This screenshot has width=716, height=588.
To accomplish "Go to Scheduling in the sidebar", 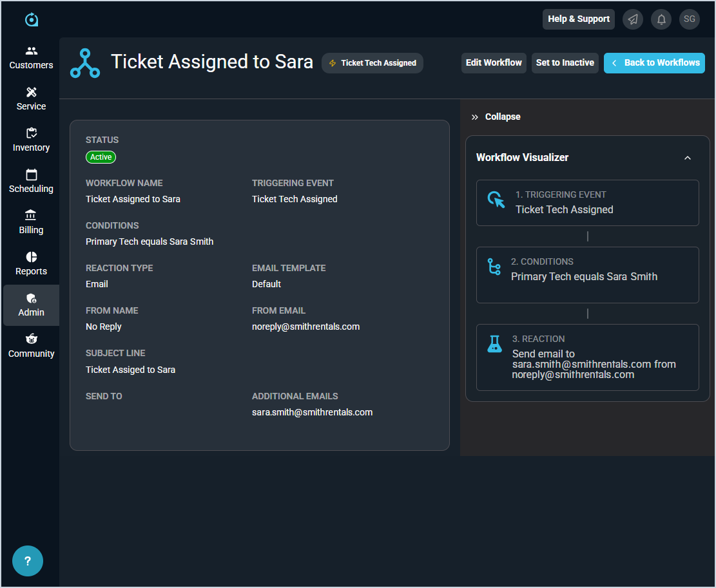I will pyautogui.click(x=31, y=181).
